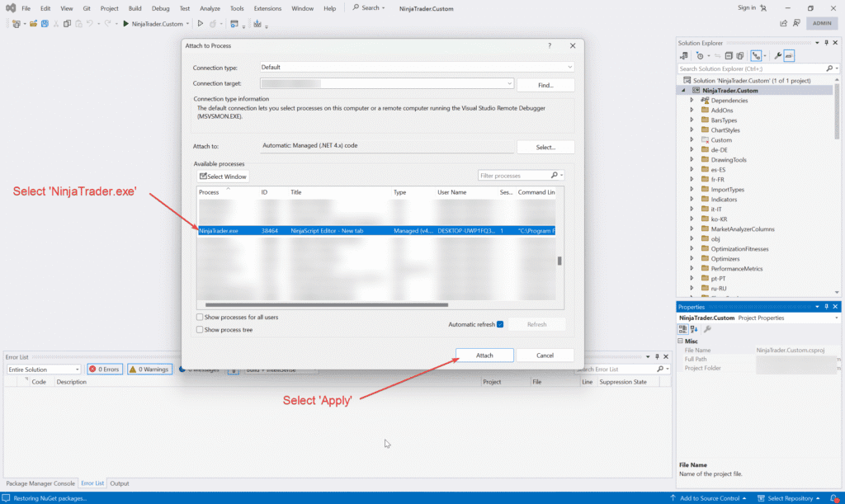
Task: Open the Connection target dropdown
Action: [509, 83]
